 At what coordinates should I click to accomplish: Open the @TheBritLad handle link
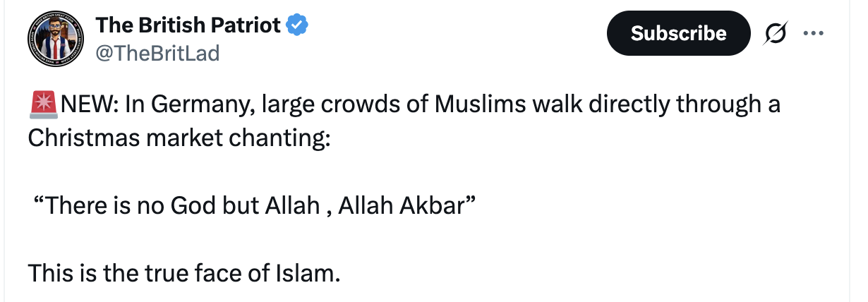(x=157, y=52)
